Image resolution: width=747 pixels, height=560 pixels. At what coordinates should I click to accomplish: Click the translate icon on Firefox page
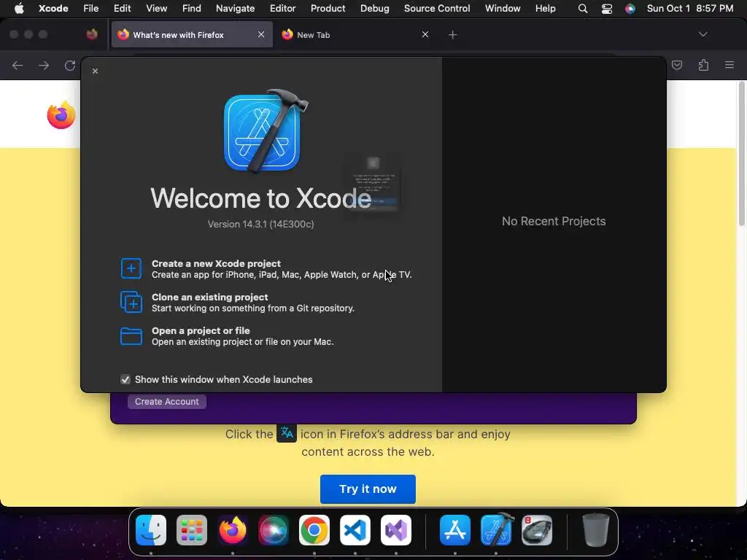(287, 433)
